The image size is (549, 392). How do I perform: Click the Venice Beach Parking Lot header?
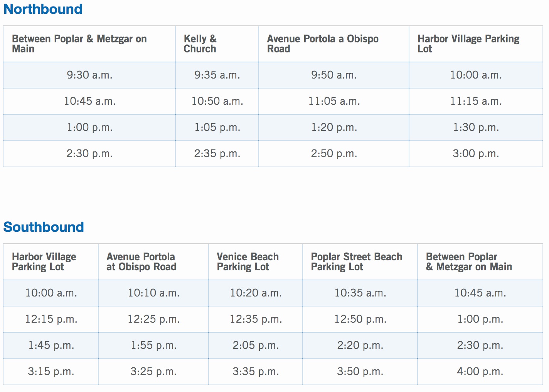tap(248, 262)
